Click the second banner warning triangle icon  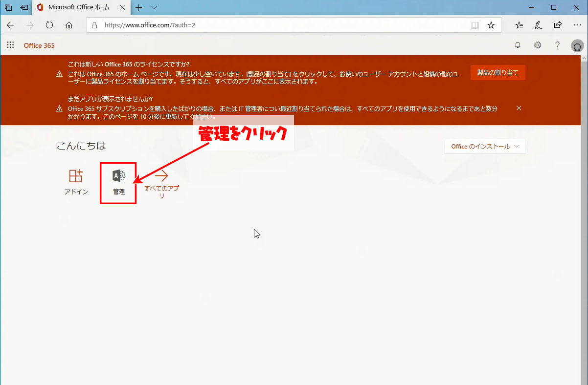tap(59, 108)
